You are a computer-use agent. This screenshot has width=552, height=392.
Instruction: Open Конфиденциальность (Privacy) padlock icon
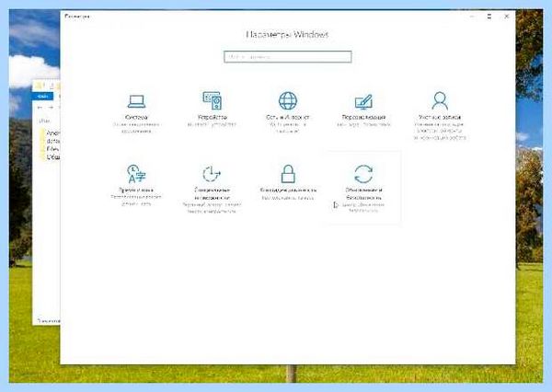[288, 174]
